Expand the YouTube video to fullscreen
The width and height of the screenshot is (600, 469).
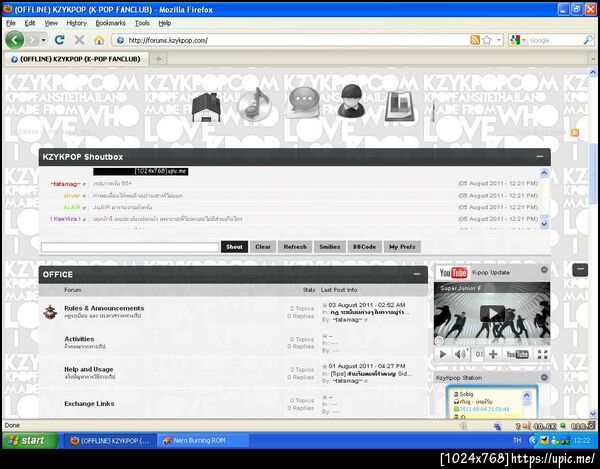pyautogui.click(x=543, y=354)
